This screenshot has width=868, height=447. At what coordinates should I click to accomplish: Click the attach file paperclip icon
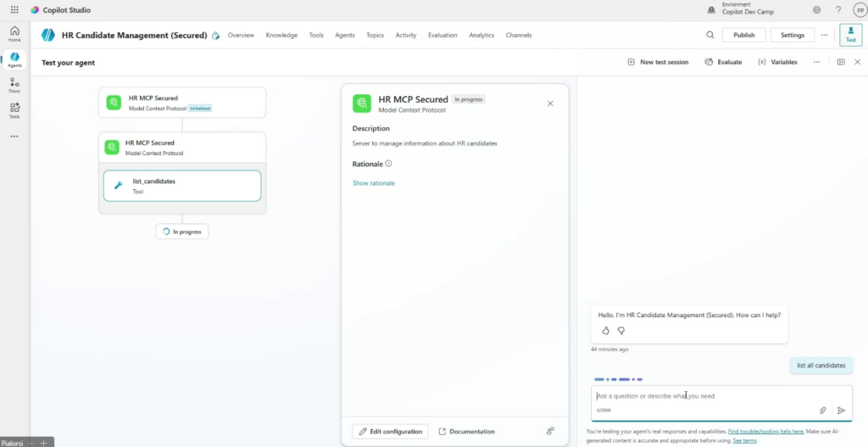click(822, 411)
